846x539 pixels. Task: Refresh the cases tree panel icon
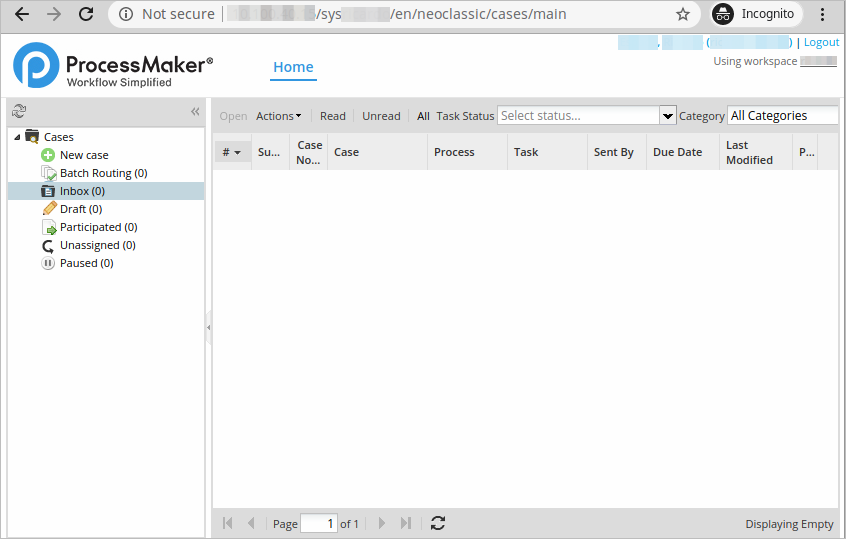click(x=19, y=111)
